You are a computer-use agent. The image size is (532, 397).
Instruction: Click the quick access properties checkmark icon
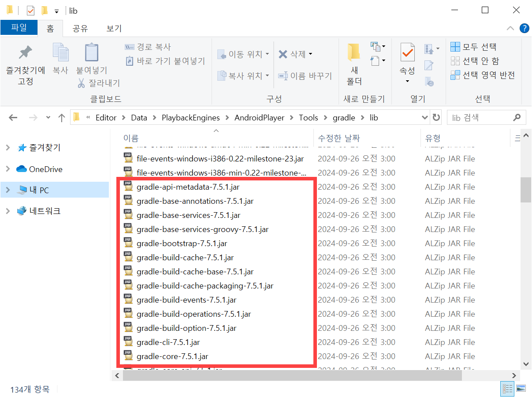[30, 11]
